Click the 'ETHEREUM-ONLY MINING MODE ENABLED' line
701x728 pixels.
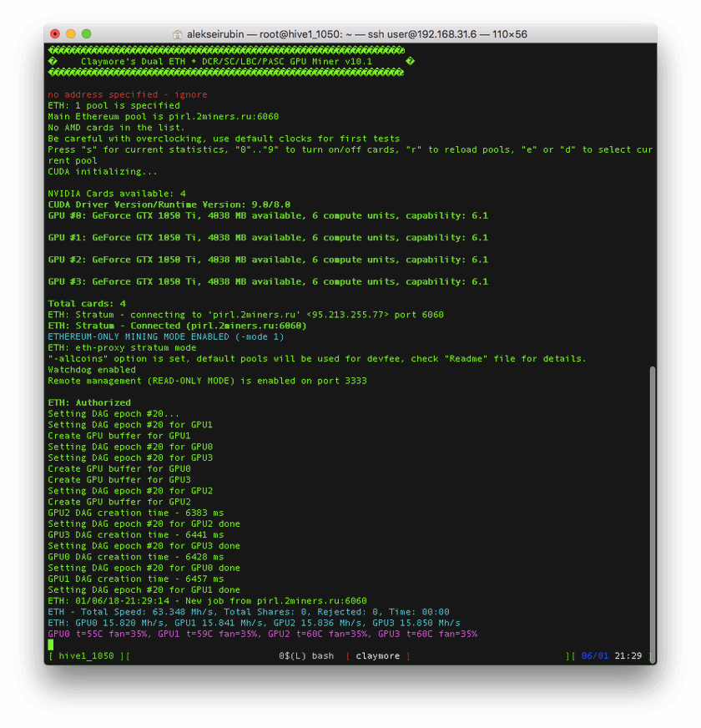[165, 336]
